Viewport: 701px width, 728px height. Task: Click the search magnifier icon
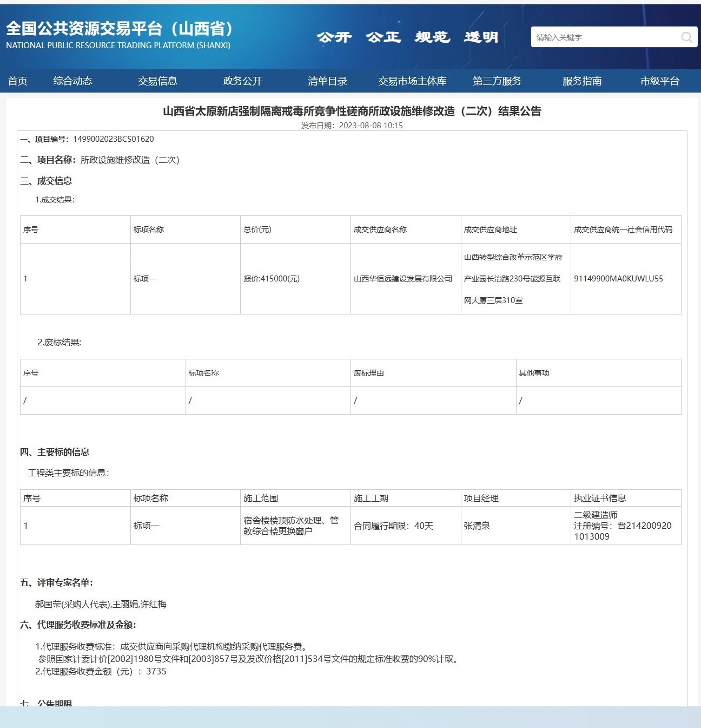click(x=686, y=37)
